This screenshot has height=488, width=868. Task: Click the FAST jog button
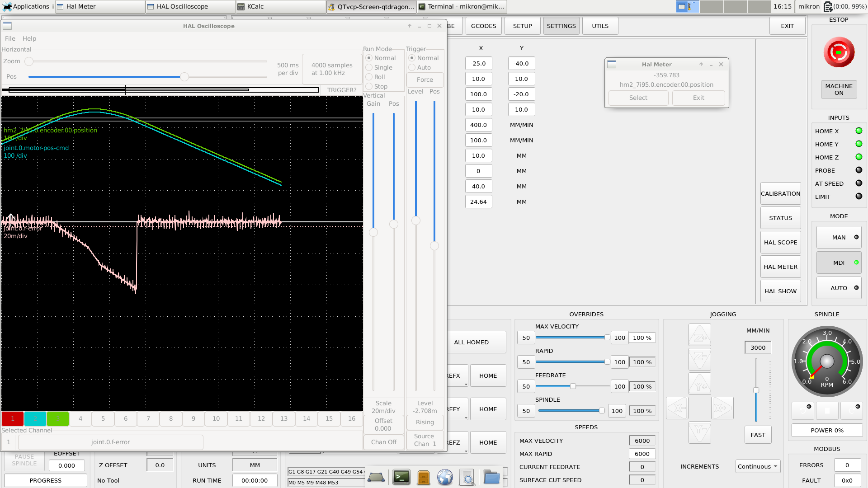pyautogui.click(x=758, y=435)
